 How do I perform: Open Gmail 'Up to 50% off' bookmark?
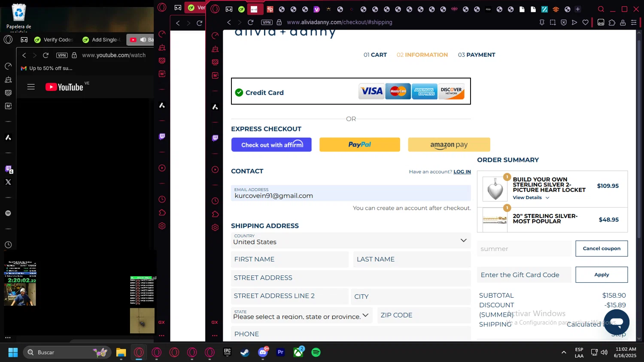pos(46,68)
